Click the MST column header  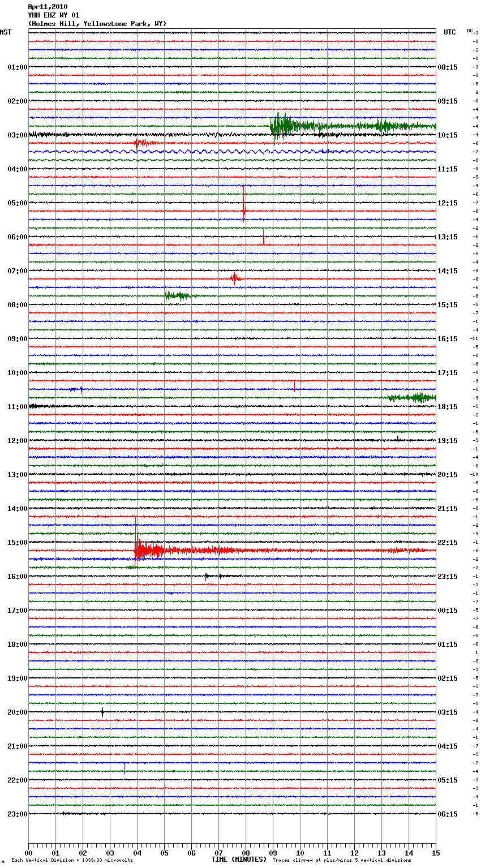coord(6,32)
